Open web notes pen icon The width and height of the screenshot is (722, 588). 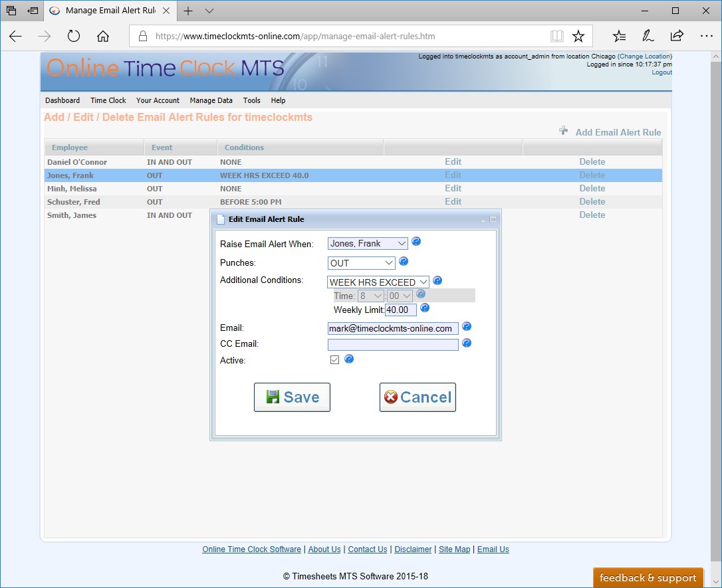pyautogui.click(x=648, y=36)
